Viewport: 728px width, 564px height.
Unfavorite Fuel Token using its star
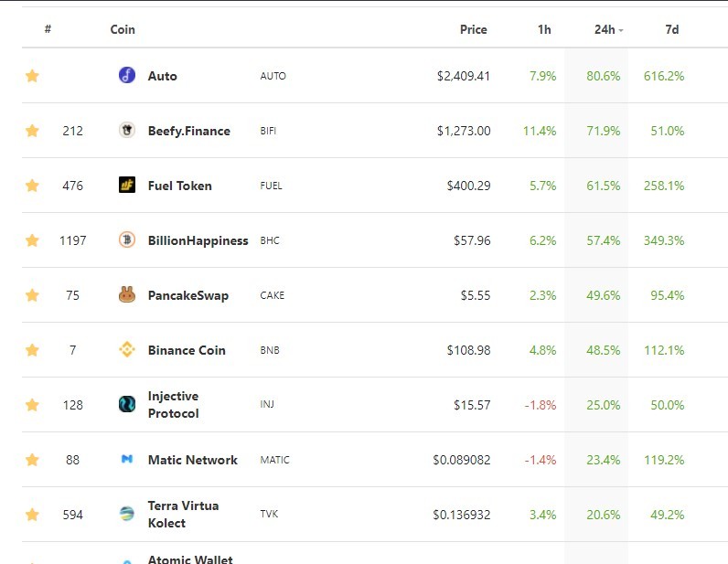(x=32, y=186)
